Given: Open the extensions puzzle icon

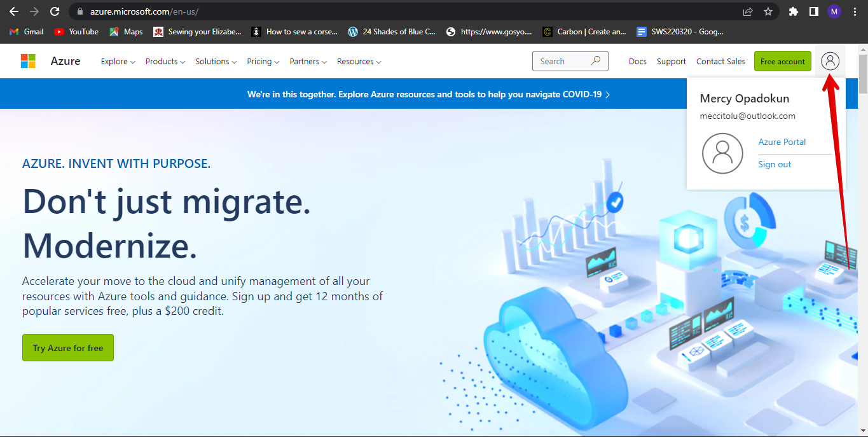Looking at the screenshot, I should 793,11.
